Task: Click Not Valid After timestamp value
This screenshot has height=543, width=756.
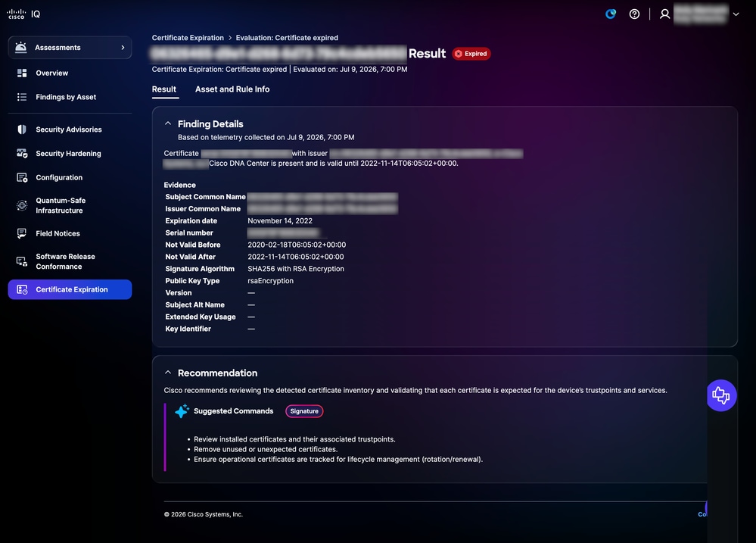Action: coord(296,257)
